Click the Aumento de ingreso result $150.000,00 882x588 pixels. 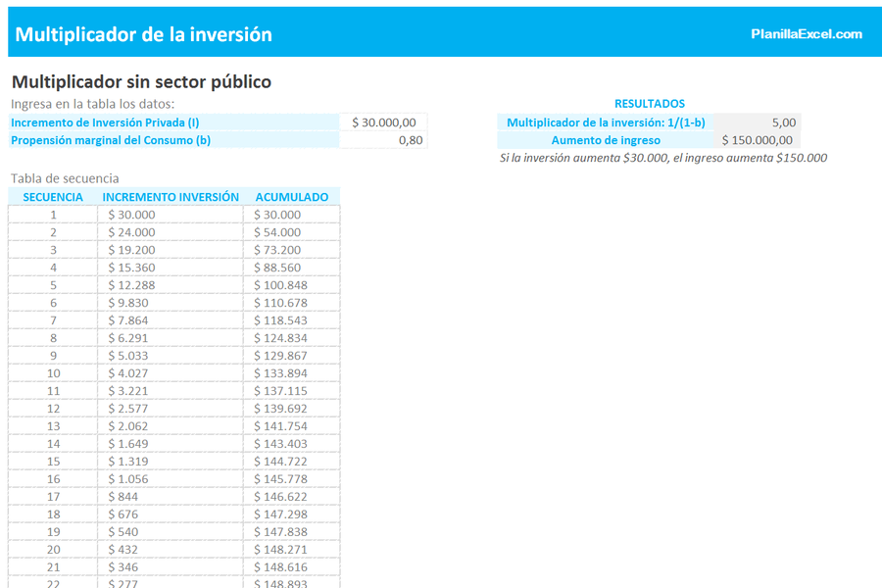pyautogui.click(x=757, y=140)
